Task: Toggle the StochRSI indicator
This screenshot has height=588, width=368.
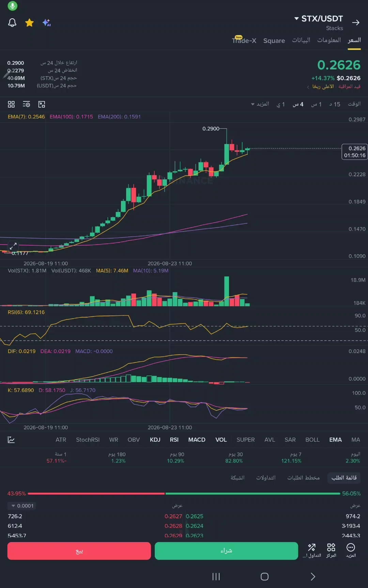Action: tap(88, 440)
